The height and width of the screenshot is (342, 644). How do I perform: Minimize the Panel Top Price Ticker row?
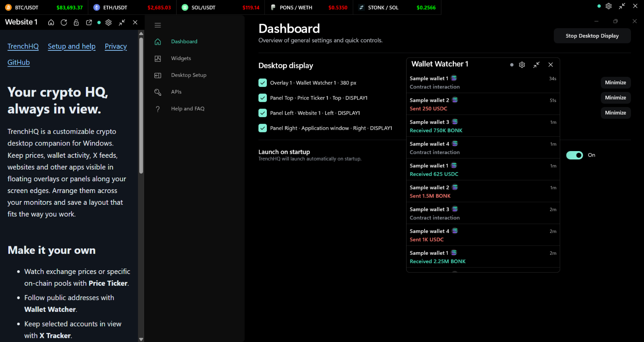tap(615, 98)
